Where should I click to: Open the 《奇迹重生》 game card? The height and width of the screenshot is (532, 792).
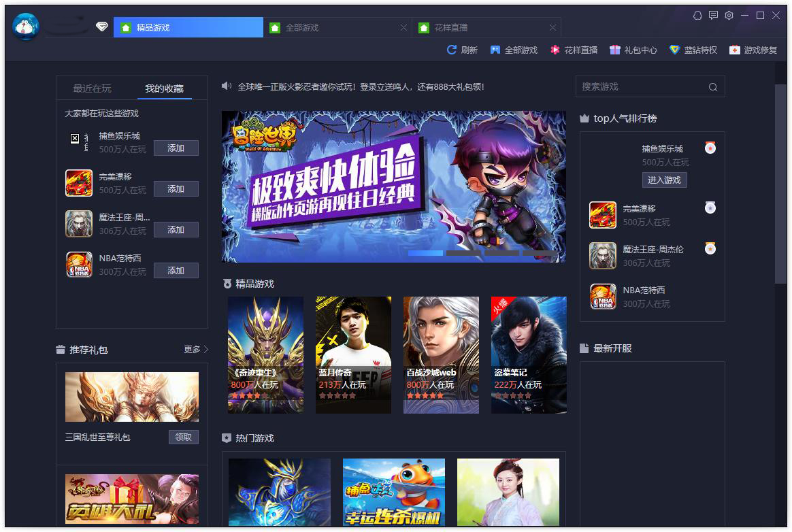pos(265,354)
